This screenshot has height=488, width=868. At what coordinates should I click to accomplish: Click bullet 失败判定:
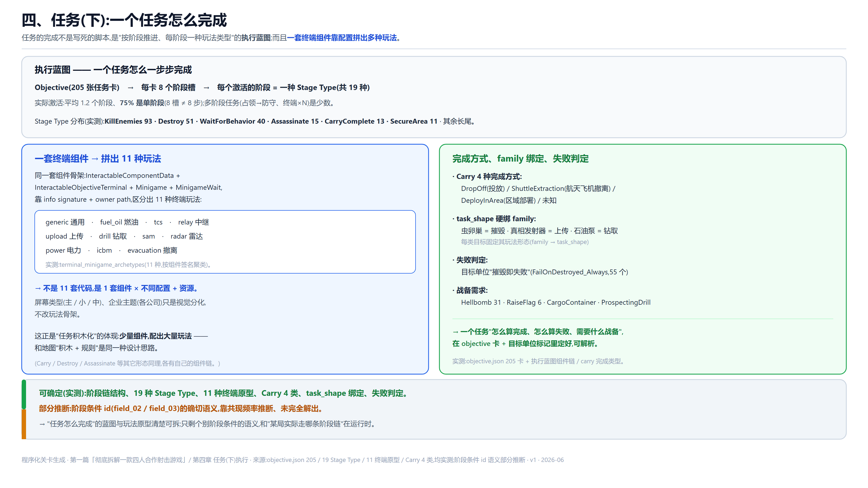(x=470, y=260)
